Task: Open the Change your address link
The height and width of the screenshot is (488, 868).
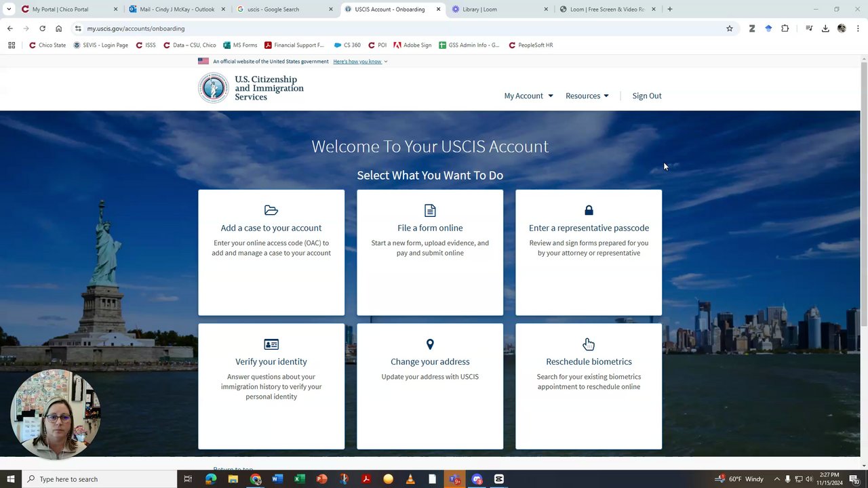Action: (430, 362)
